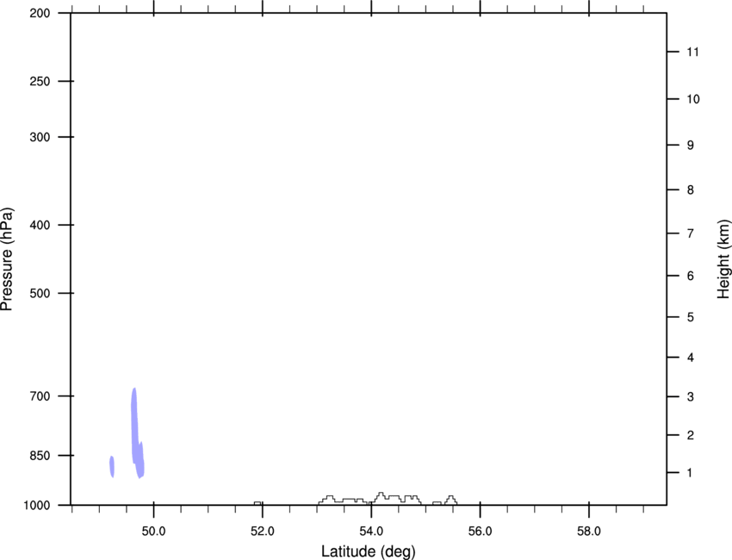732x560 pixels.
Task: Click the 'Height (km)' axis title
Action: click(723, 259)
